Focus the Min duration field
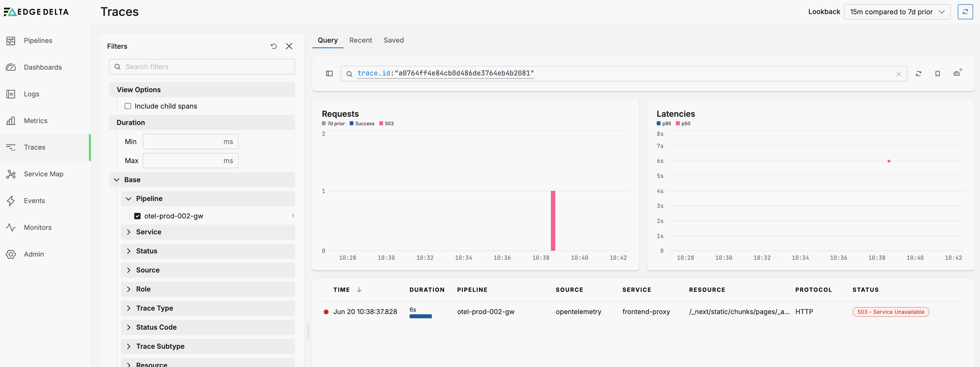The image size is (980, 367). tap(191, 142)
